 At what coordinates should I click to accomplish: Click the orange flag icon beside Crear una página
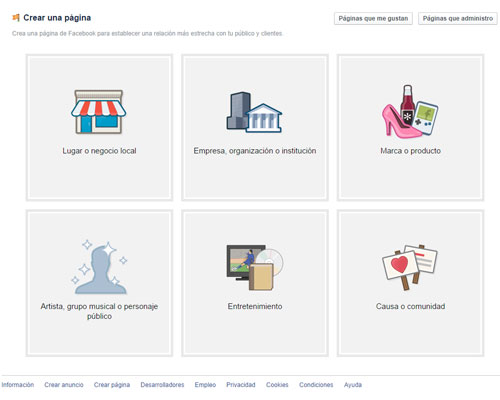click(16, 18)
